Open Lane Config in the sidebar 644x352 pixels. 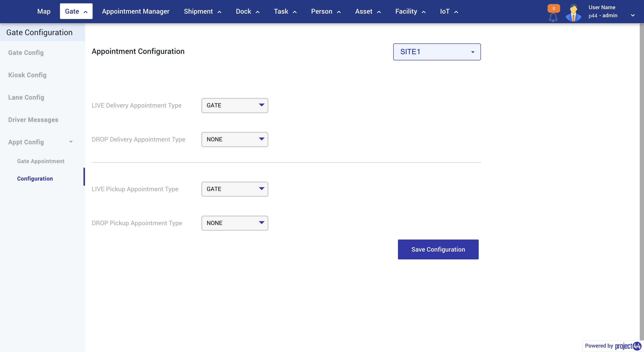tap(26, 97)
